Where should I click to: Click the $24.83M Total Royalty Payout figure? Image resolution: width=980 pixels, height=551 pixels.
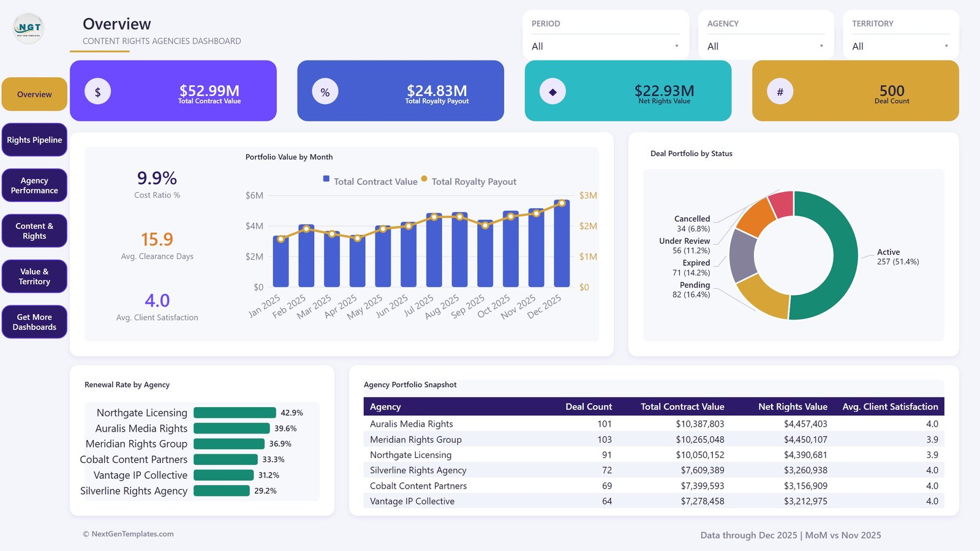point(437,91)
